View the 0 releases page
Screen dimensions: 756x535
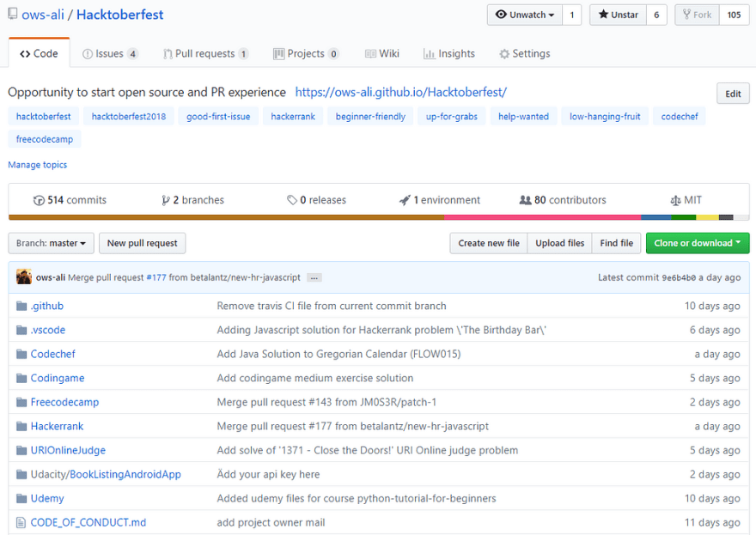[317, 200]
